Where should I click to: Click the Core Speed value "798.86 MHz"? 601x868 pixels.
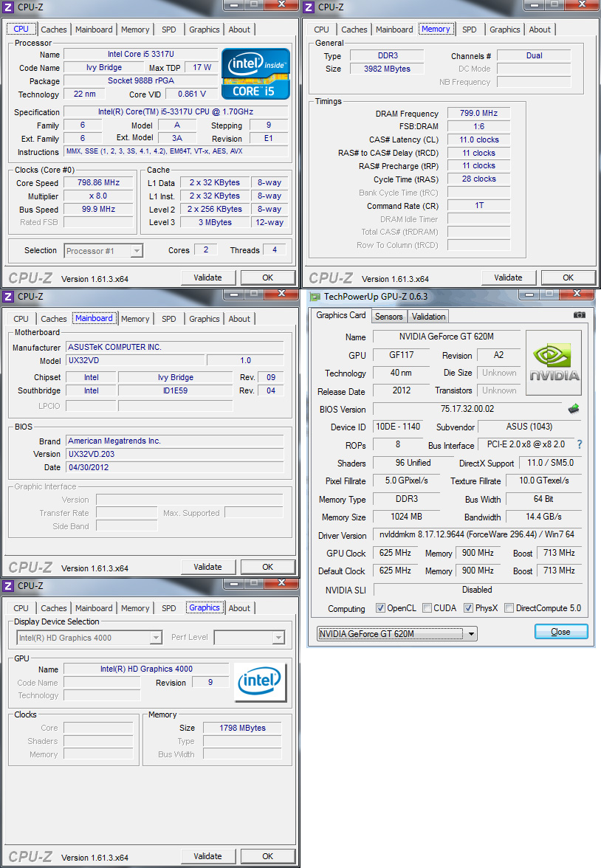tap(99, 183)
